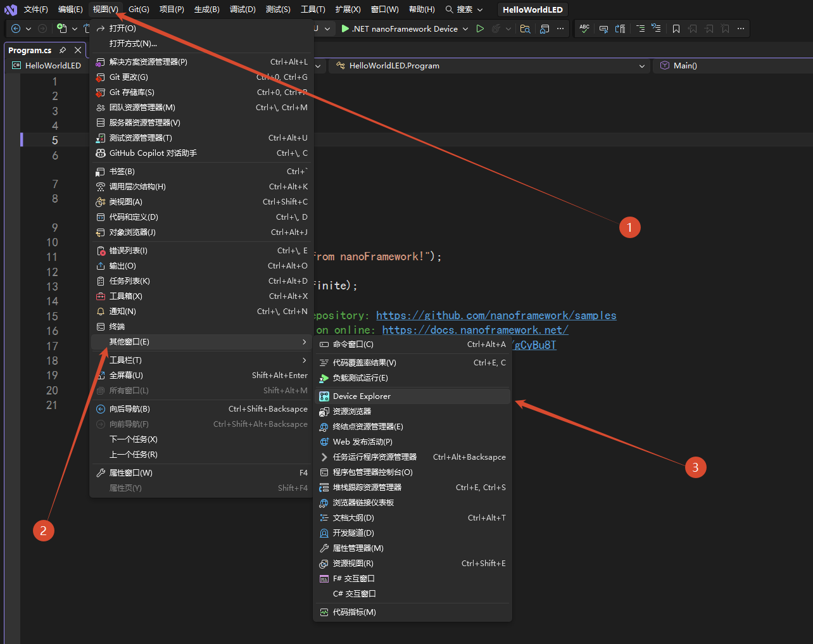813x644 pixels.
Task: Select C# 交互窗口 in the submenu
Action: click(x=412, y=594)
